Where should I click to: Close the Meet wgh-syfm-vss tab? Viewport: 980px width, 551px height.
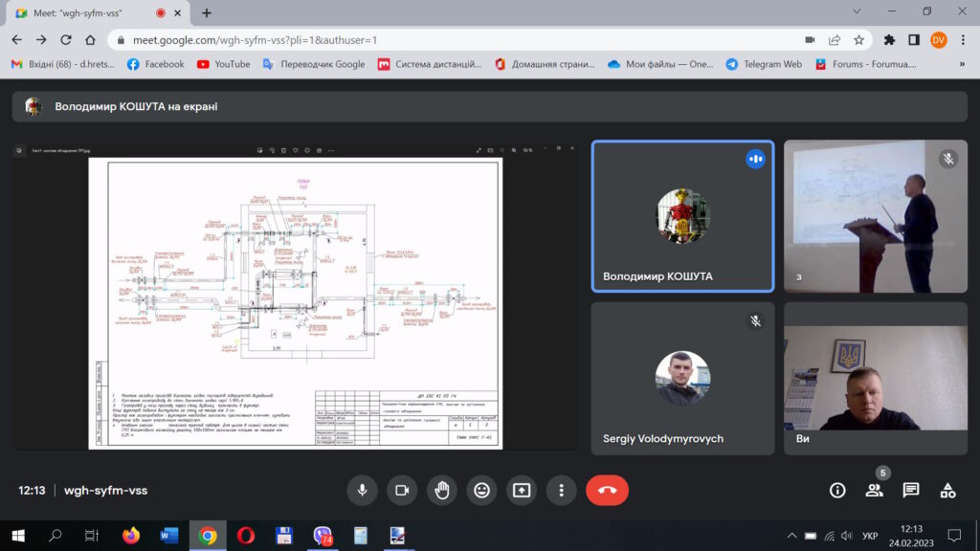pos(177,12)
